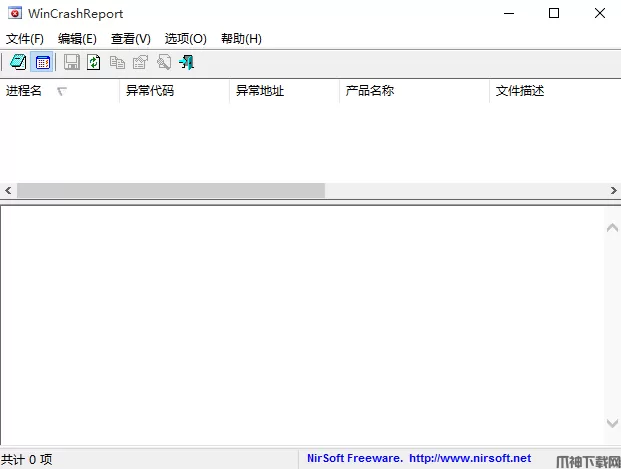Minimize the WinCrashReport window
621x469 pixels.
pyautogui.click(x=509, y=13)
